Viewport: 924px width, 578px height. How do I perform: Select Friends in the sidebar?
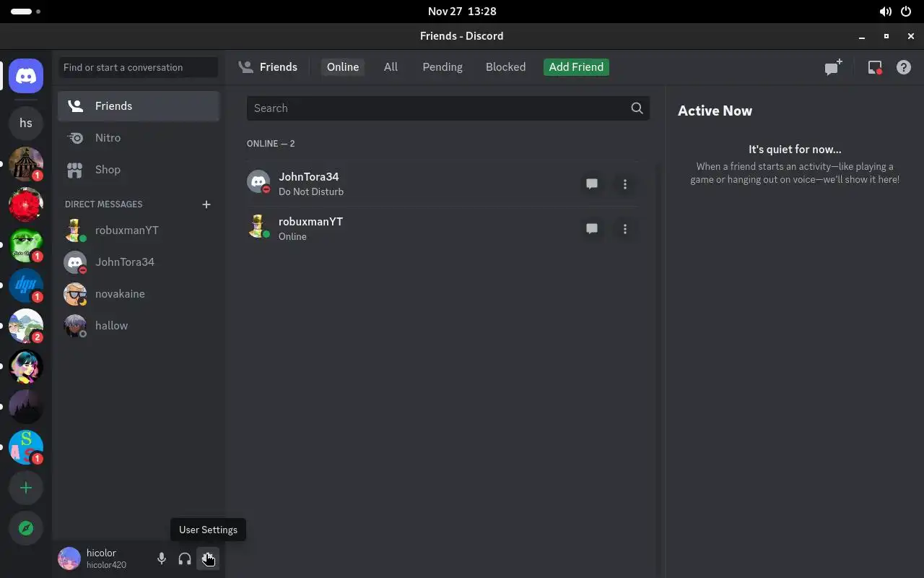pos(139,106)
